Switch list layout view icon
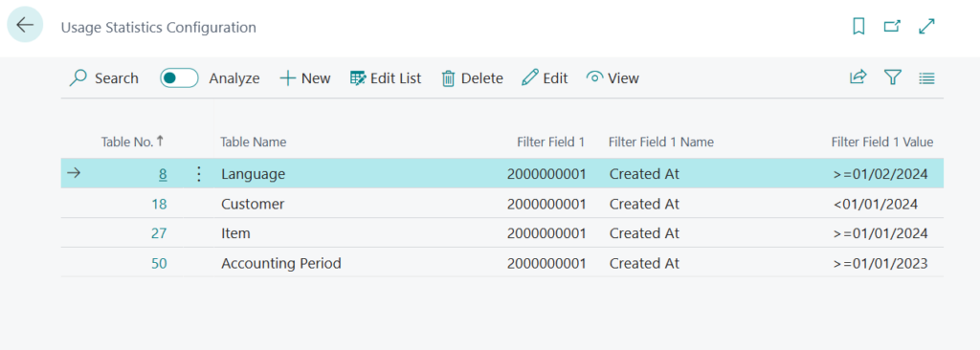This screenshot has width=980, height=350. coord(926,78)
